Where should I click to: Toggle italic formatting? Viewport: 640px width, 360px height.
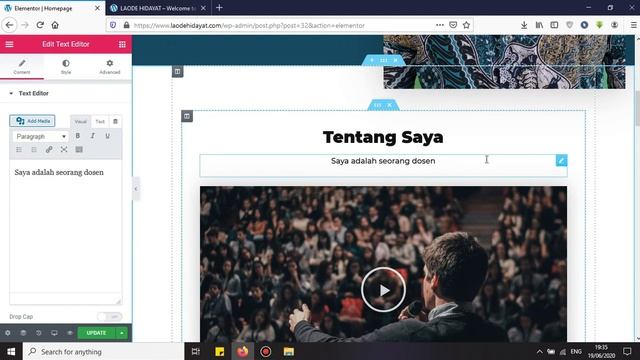pos(93,136)
